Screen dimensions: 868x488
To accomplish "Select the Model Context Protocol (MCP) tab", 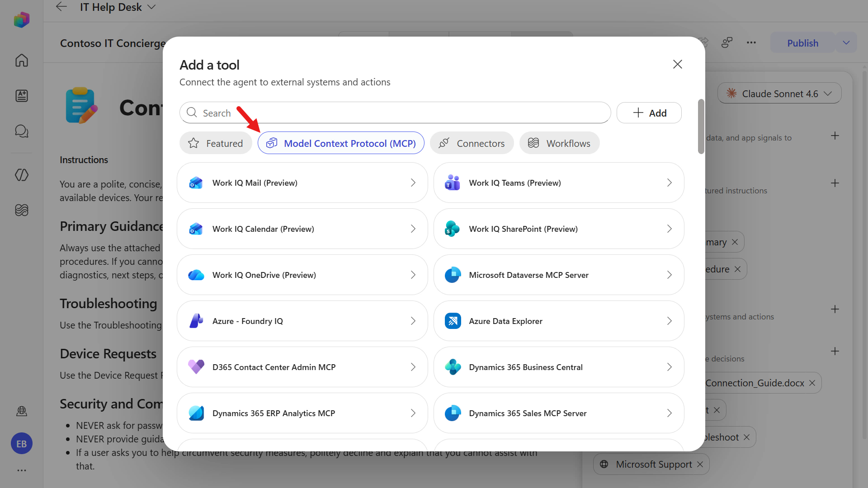I will tap(341, 143).
